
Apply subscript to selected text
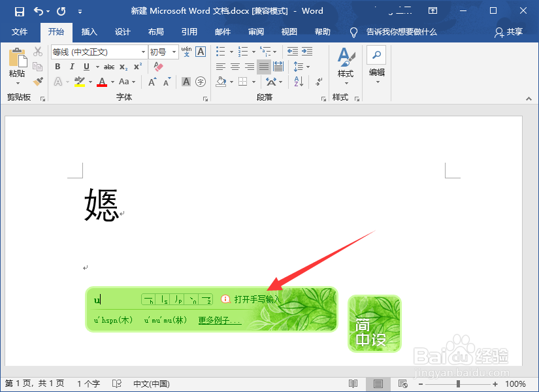[123, 66]
